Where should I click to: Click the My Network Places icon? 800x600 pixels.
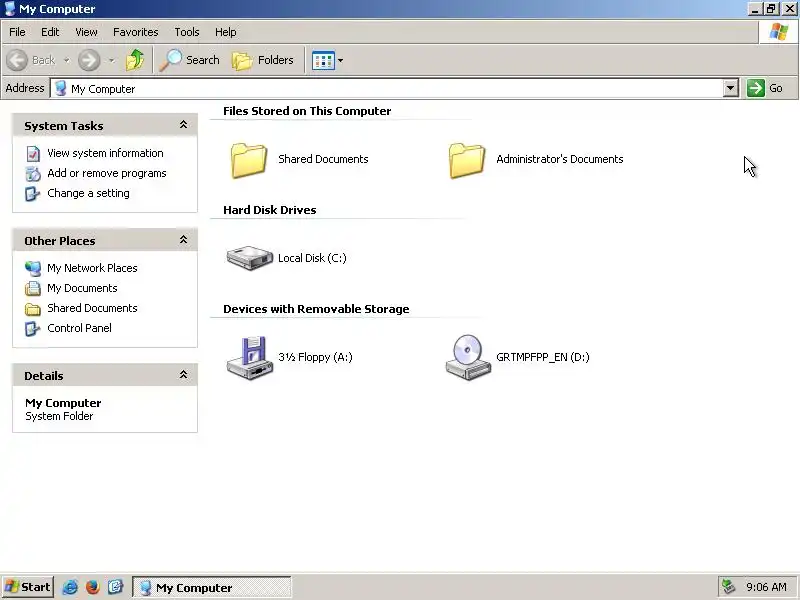(33, 268)
